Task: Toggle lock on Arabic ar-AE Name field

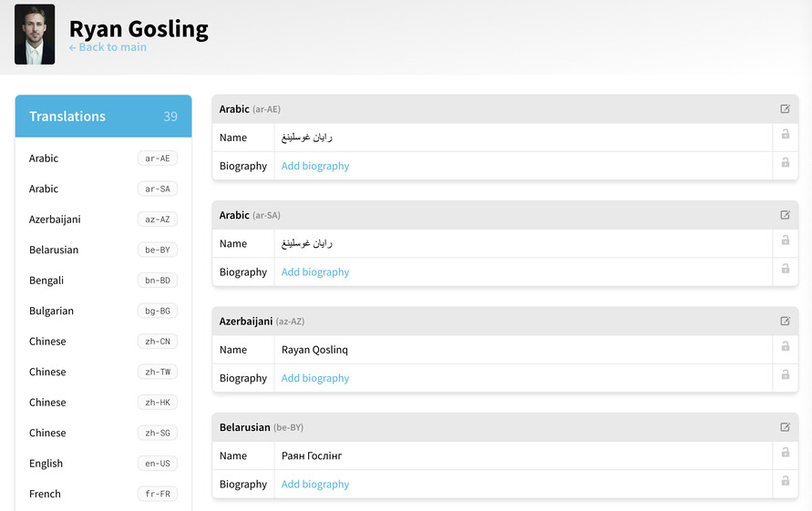Action: tap(786, 134)
